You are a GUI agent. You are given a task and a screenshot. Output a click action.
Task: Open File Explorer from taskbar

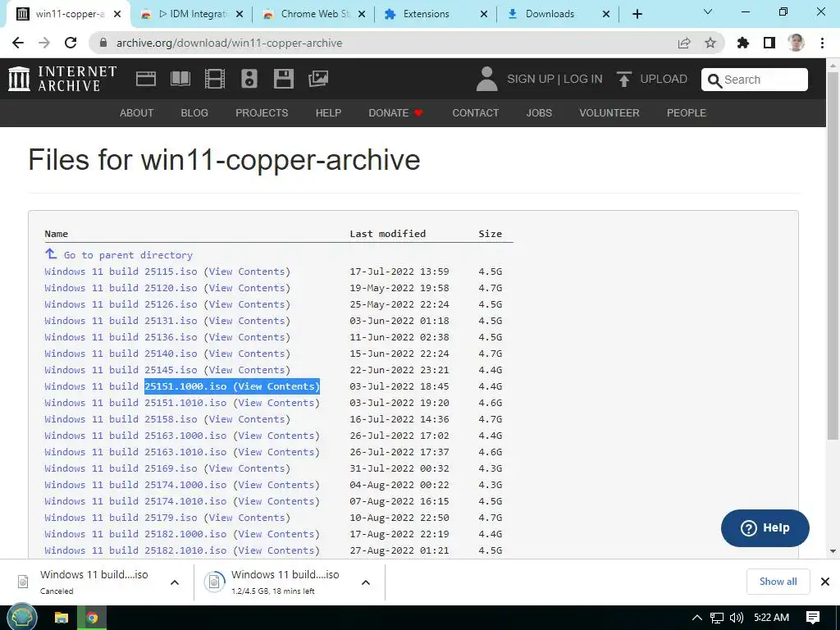pos(61,618)
